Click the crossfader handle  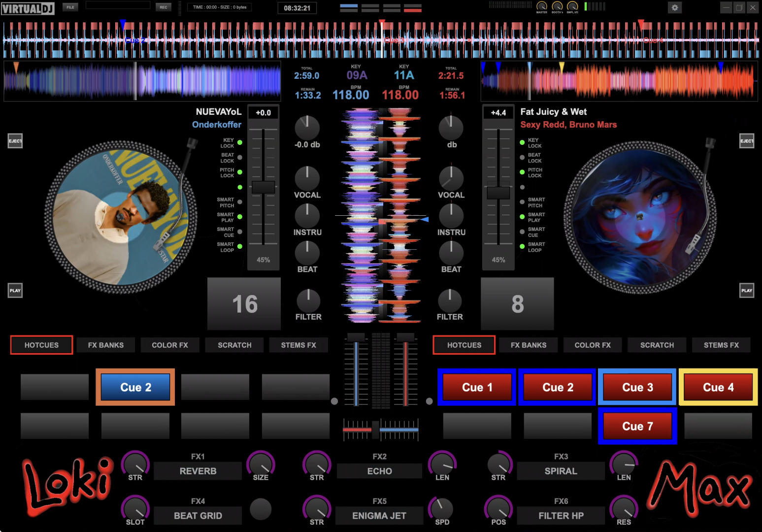click(376, 430)
